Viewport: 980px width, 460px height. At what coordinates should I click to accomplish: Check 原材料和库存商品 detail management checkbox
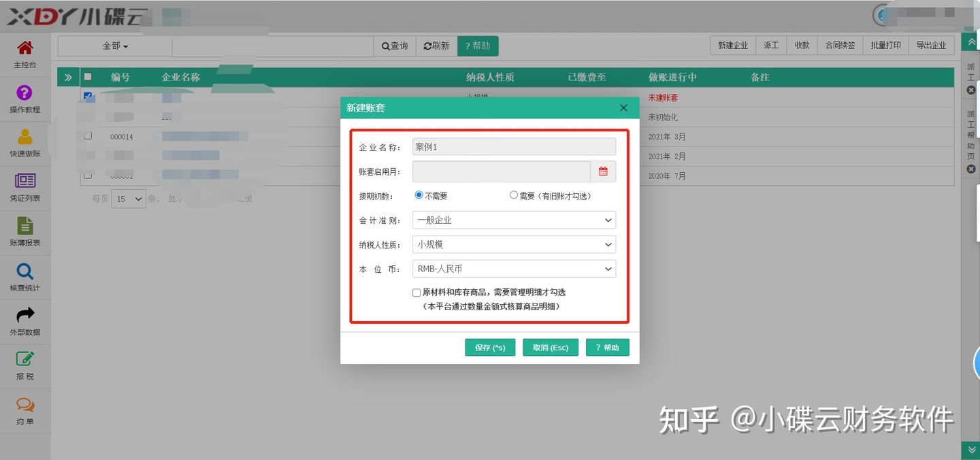[x=416, y=293]
